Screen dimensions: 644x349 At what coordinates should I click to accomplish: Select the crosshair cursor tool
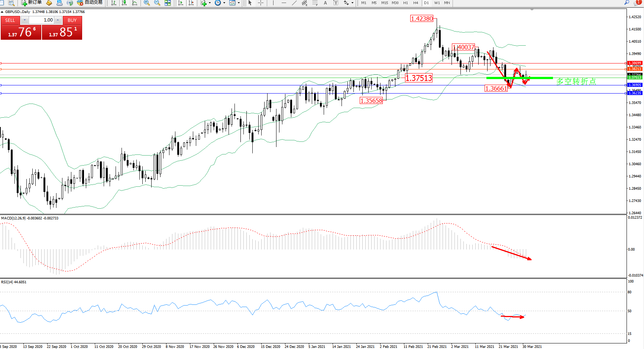click(x=261, y=3)
